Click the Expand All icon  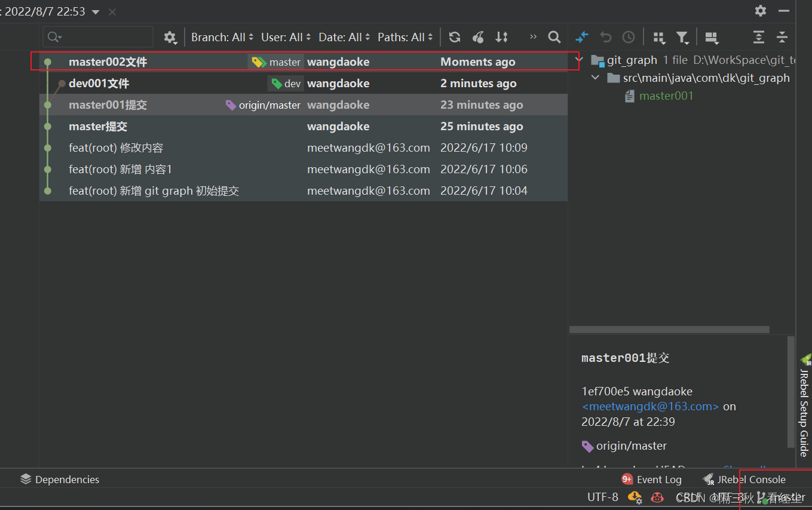tap(758, 37)
